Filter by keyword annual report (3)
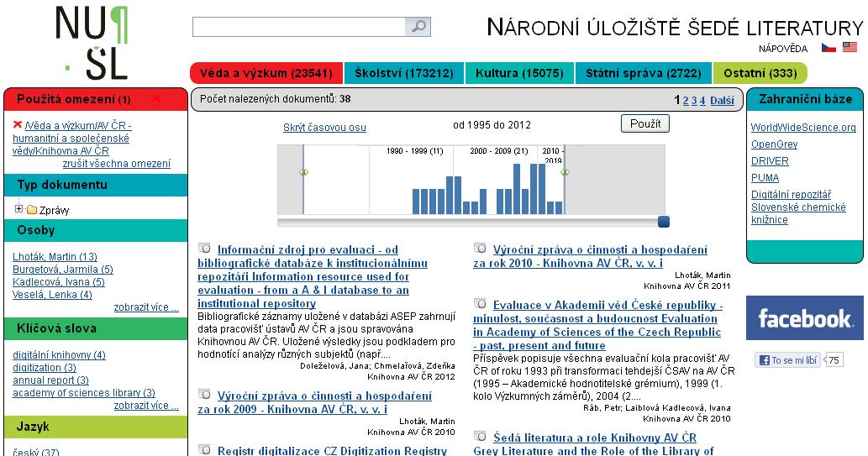The height and width of the screenshot is (456, 868). click(x=50, y=380)
